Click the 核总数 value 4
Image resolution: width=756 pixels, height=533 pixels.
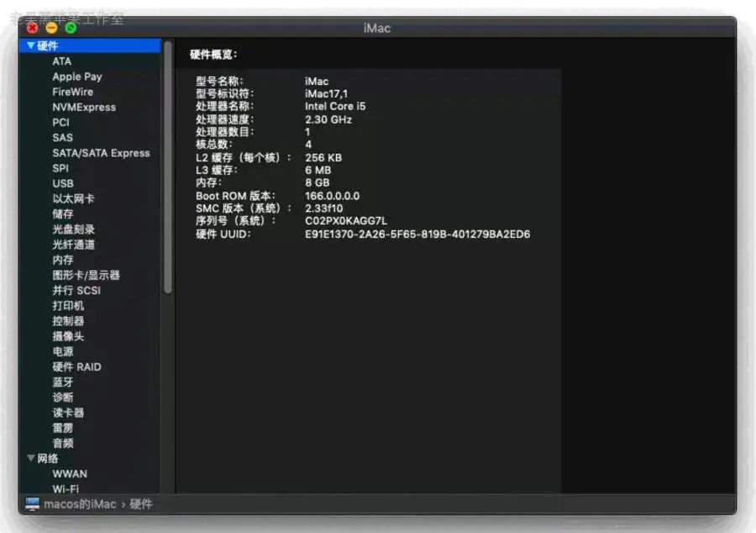coord(308,145)
